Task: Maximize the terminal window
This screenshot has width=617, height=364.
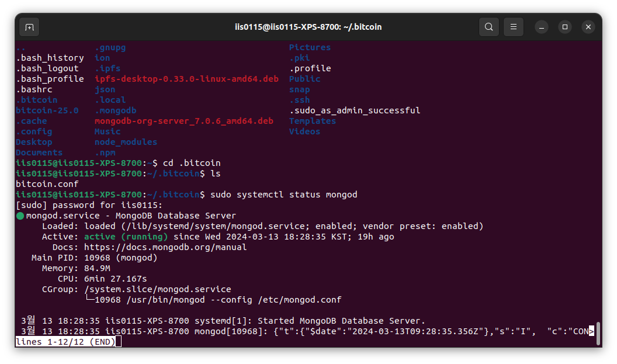Action: (564, 27)
